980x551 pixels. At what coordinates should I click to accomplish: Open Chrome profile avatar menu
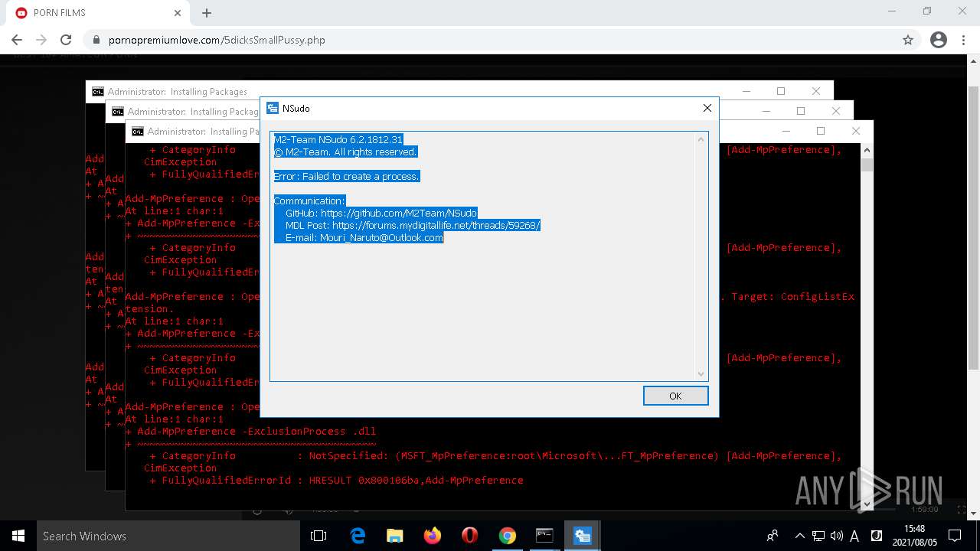[938, 40]
